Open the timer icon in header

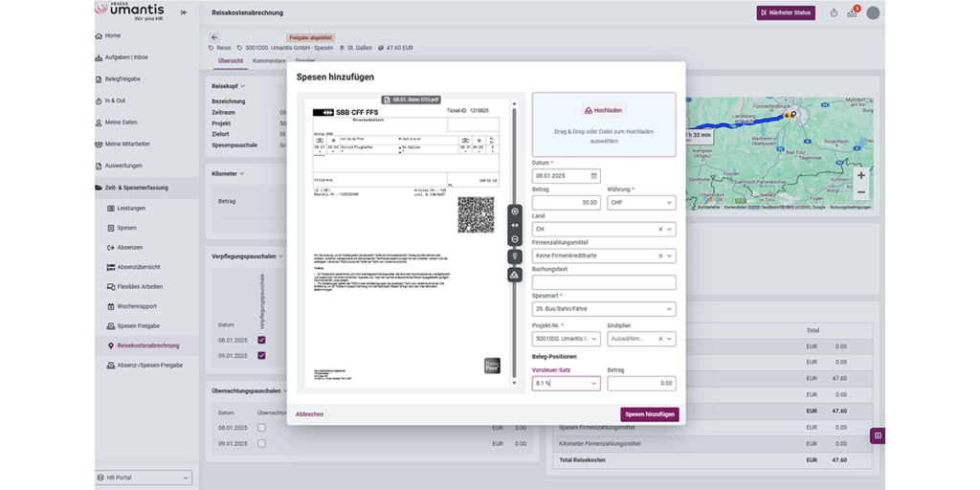(x=834, y=12)
